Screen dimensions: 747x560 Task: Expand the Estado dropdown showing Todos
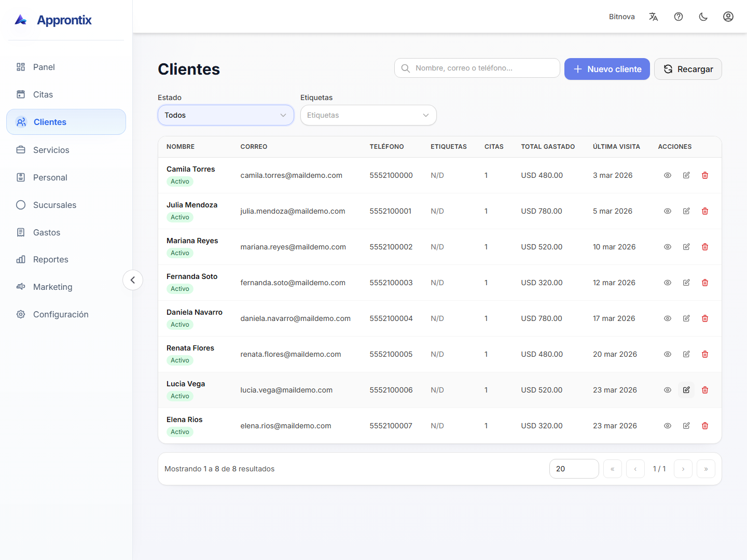click(226, 115)
